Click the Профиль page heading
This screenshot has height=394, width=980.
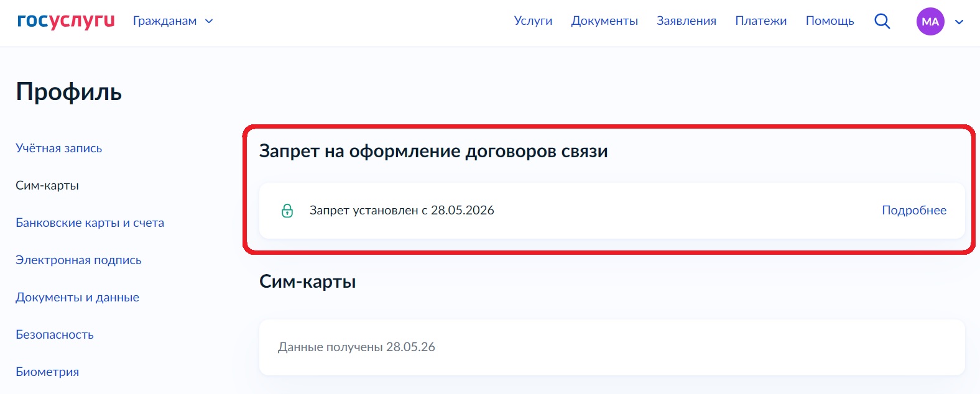[69, 92]
